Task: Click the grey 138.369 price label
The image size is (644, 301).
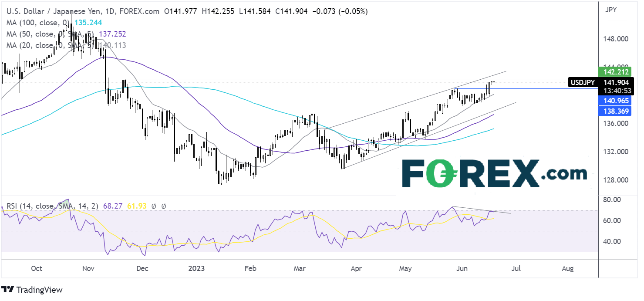Action: click(x=615, y=112)
